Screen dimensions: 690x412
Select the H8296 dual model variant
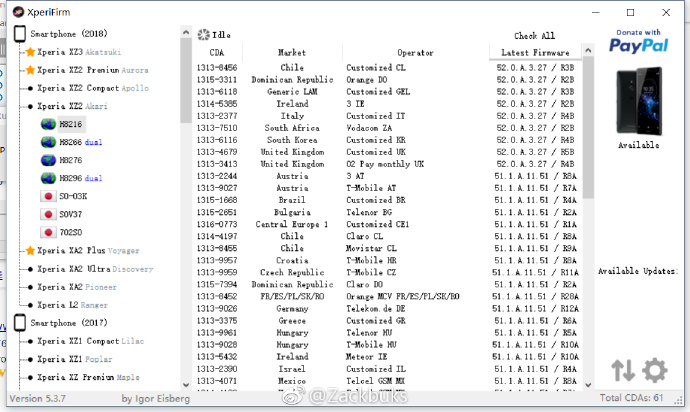coord(81,178)
